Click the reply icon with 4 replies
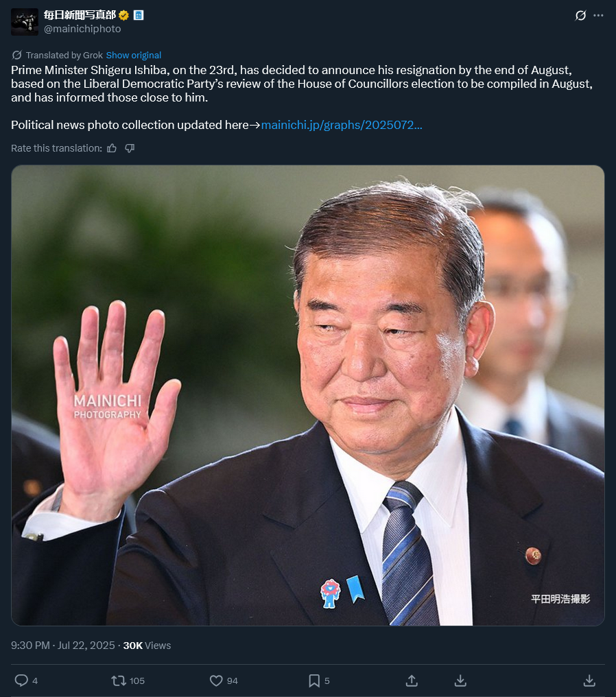The image size is (616, 697). tap(22, 681)
